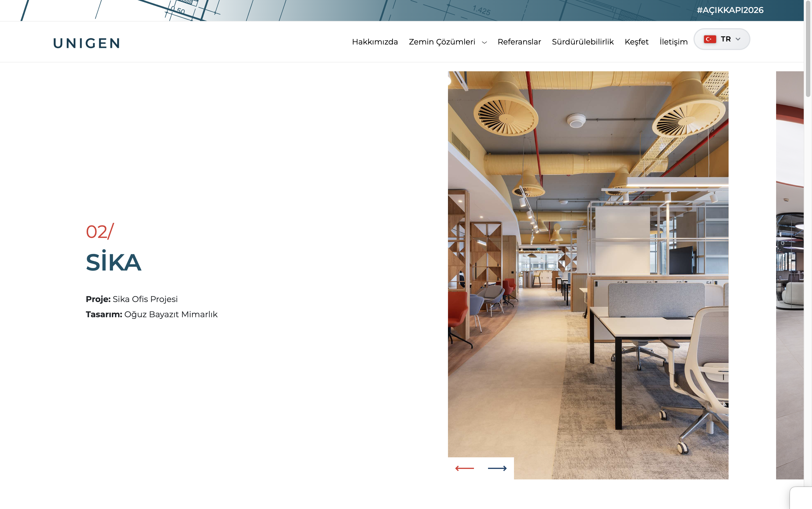Viewport: 812px width, 509px height.
Task: Open Sürdürülebilirlik page
Action: coord(582,42)
